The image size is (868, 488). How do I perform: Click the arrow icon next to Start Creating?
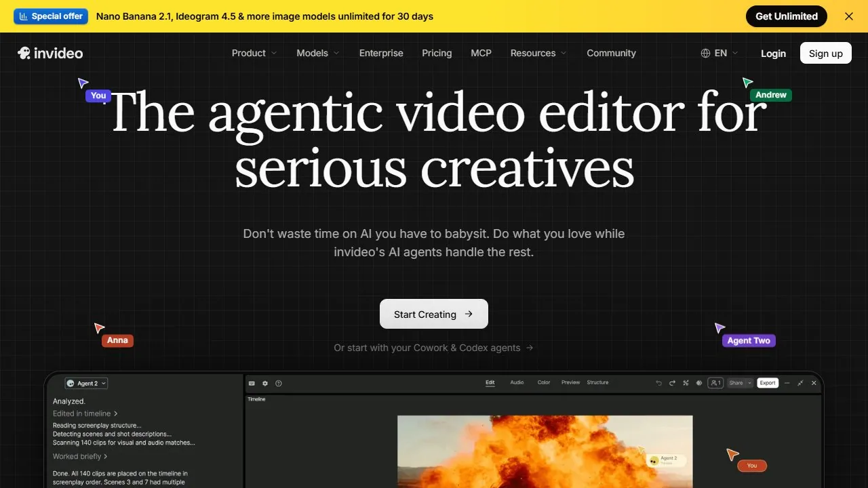pos(469,314)
